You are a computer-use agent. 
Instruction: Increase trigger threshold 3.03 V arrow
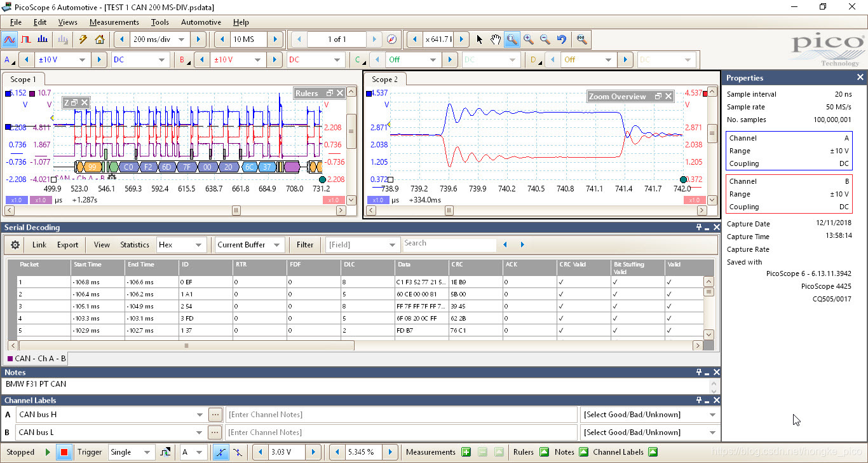coord(313,452)
